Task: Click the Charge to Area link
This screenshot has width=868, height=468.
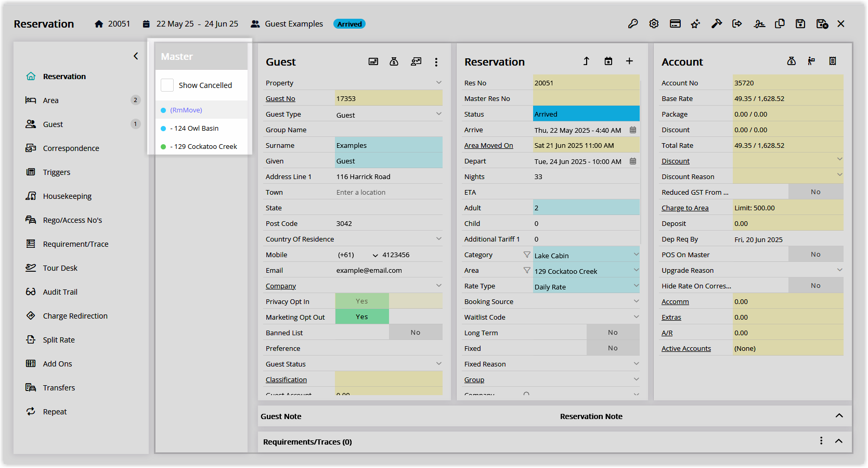Action: pos(685,208)
